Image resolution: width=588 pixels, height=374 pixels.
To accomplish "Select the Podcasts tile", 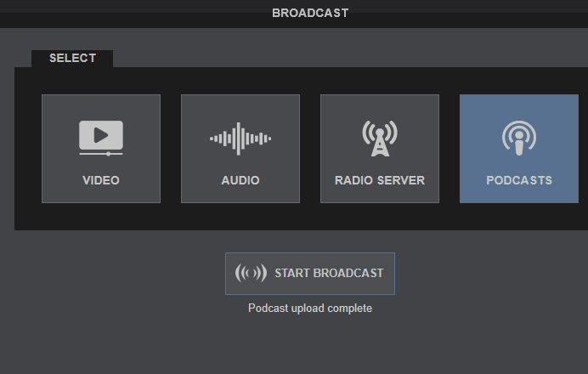I will (x=519, y=149).
